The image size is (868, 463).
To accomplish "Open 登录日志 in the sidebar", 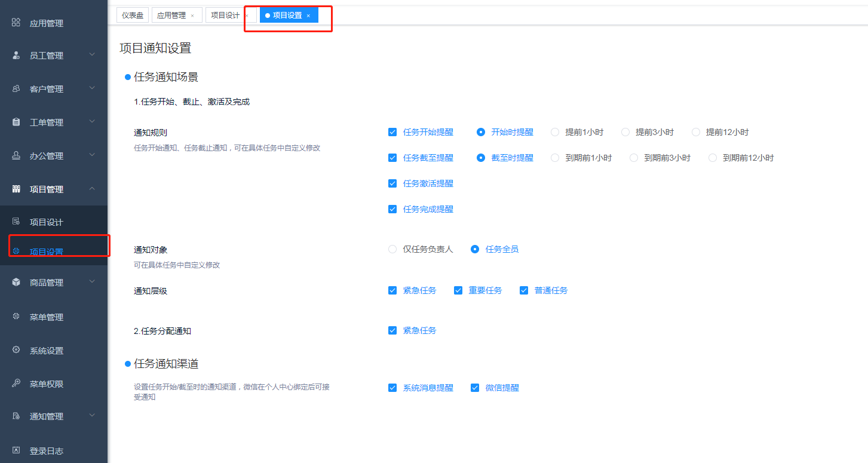I will pos(47,451).
